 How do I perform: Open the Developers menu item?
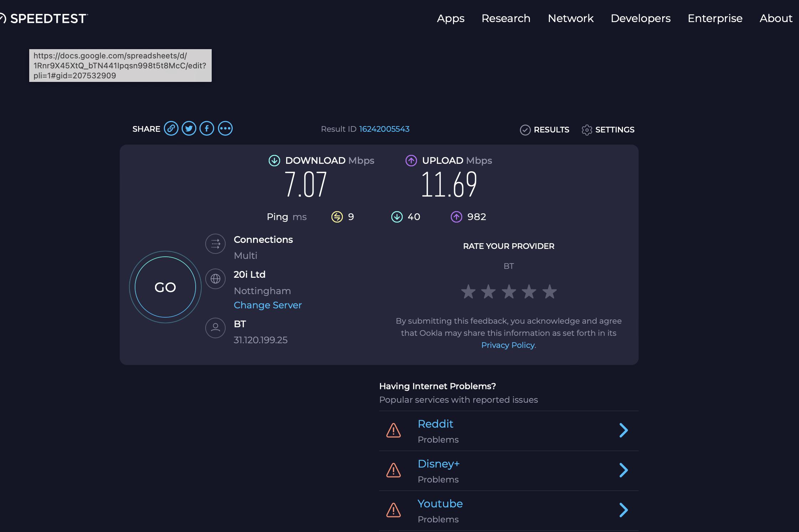pos(640,19)
